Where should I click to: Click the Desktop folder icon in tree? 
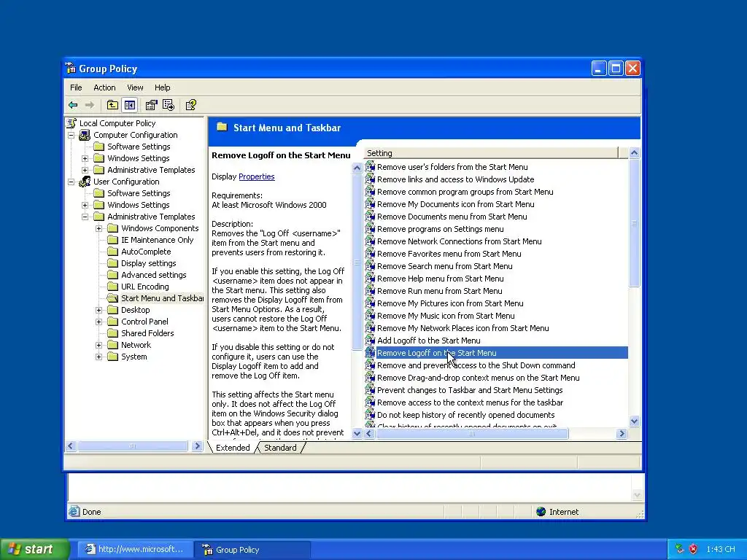[x=112, y=310]
